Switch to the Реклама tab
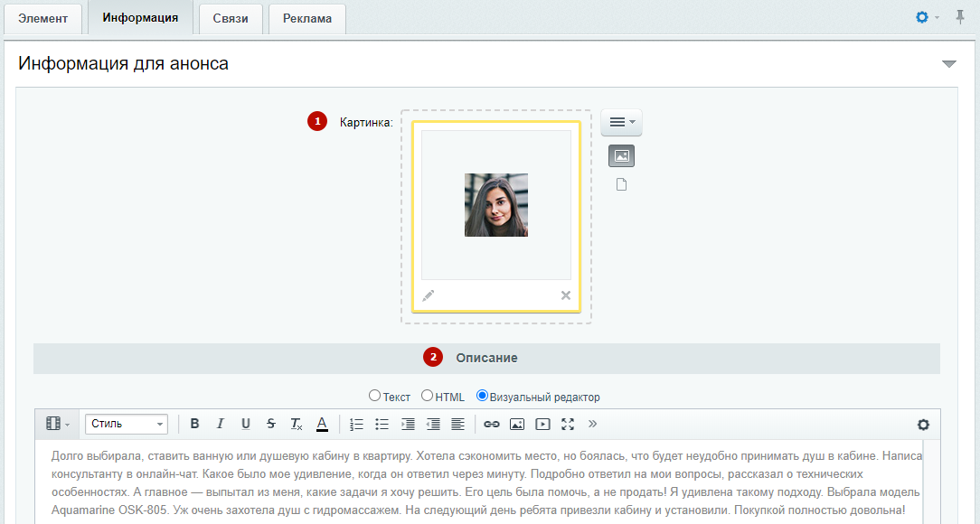This screenshot has height=524, width=980. (306, 18)
